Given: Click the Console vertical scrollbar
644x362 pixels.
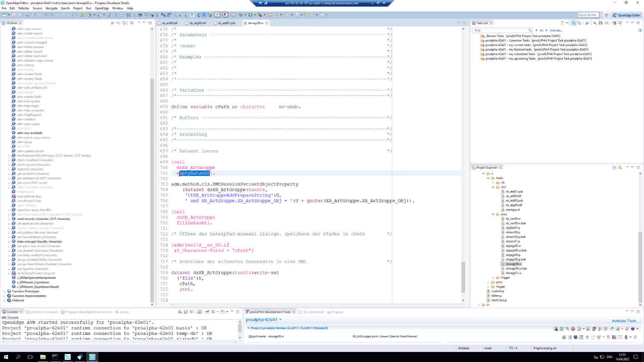Looking at the screenshot, I should (239, 328).
